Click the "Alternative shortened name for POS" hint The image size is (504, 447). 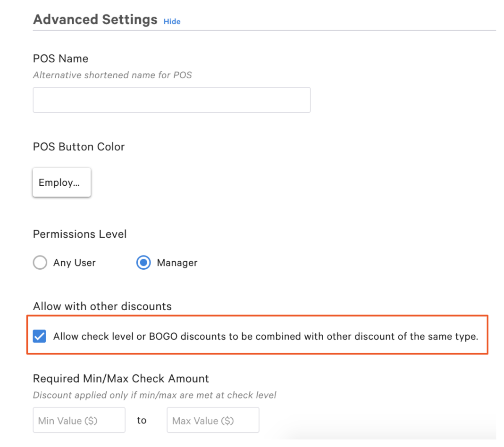click(x=112, y=75)
